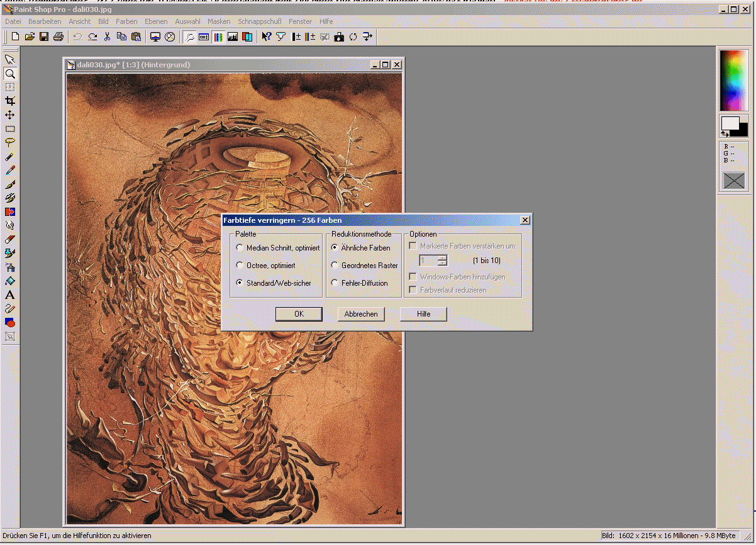Open the Schnappschuß menu
This screenshot has width=756, height=545.
(x=260, y=21)
